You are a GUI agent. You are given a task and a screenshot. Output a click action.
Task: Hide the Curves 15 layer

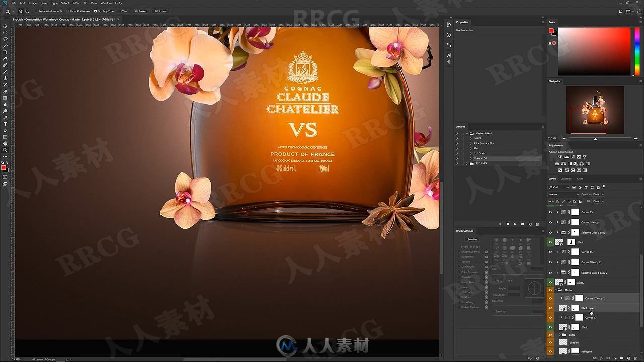(x=550, y=212)
